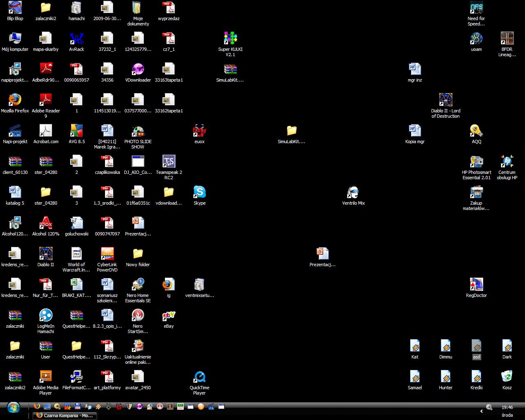525x420 pixels.
Task: Open the Mozilla Firefox desktop shortcut
Action: pos(15,100)
